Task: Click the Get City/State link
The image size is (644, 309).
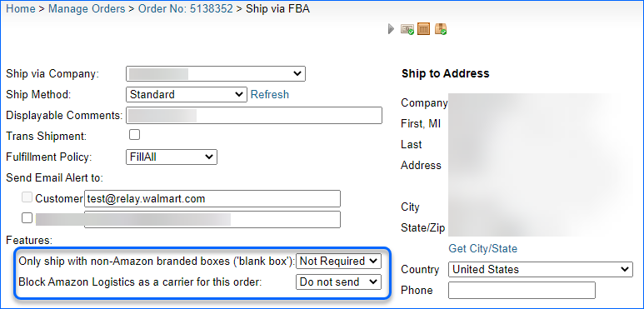Action: (x=482, y=248)
